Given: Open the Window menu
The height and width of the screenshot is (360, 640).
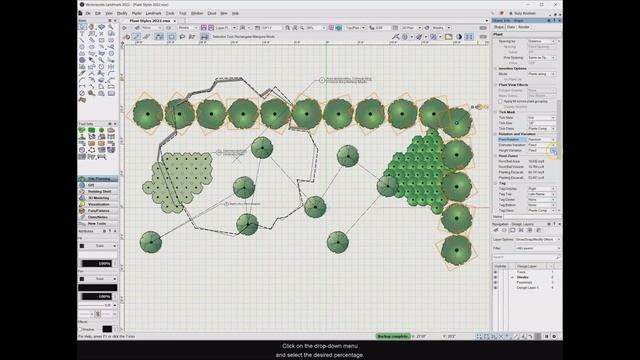Looking at the screenshot, I should click(x=197, y=13).
